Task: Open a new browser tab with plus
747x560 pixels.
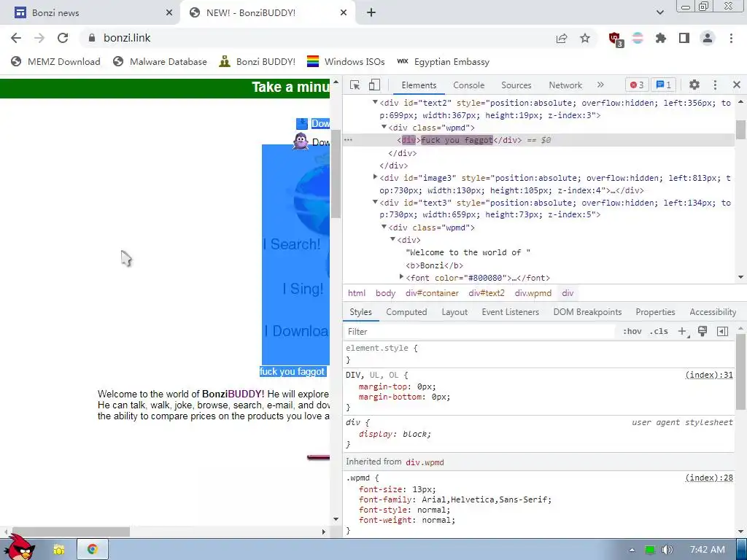Action: click(371, 13)
